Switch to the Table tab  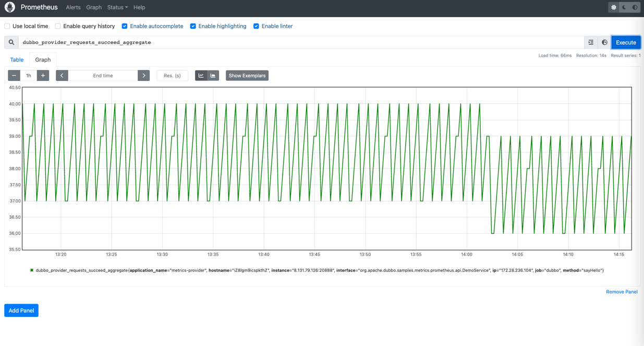17,59
